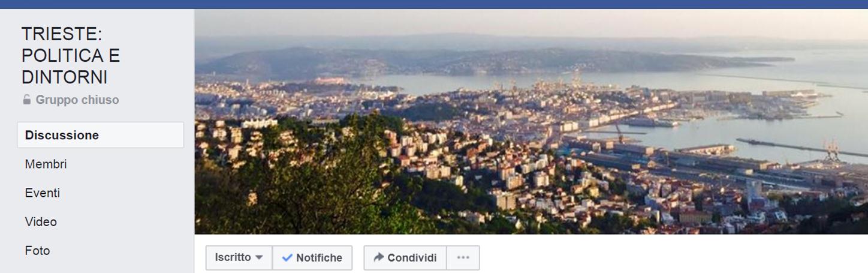Click the harbor piers in the cover image
868x273 pixels.
[785, 146]
